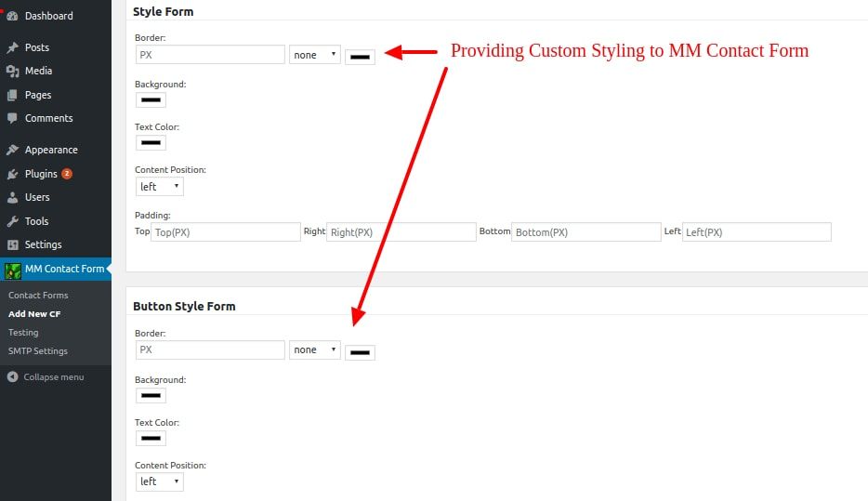Open Button Style Form Content Position dropdown
The image size is (868, 501).
coord(160,481)
